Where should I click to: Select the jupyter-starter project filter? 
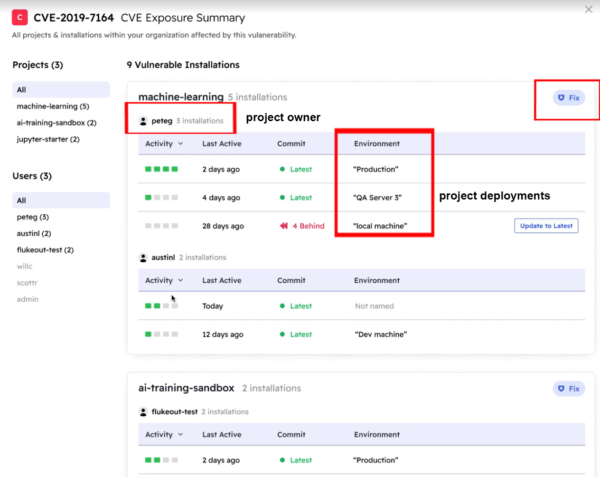[49, 139]
